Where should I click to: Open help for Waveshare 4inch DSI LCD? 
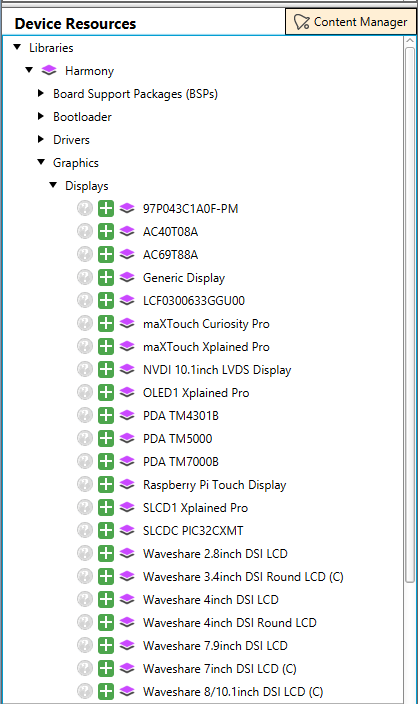click(85, 599)
